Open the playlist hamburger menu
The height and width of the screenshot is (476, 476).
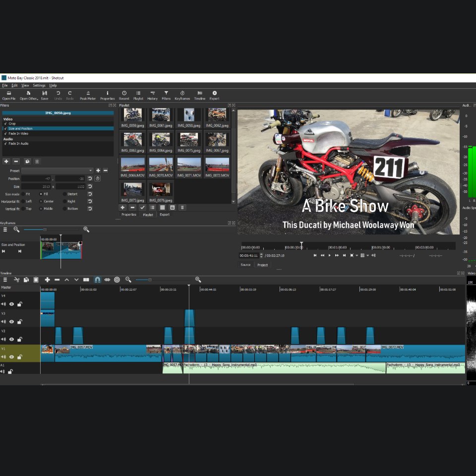[182, 207]
